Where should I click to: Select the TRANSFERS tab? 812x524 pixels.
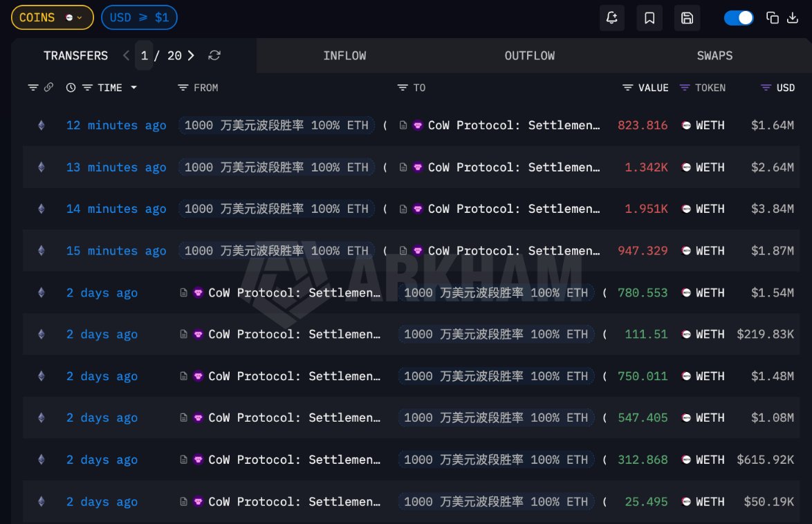click(x=75, y=55)
